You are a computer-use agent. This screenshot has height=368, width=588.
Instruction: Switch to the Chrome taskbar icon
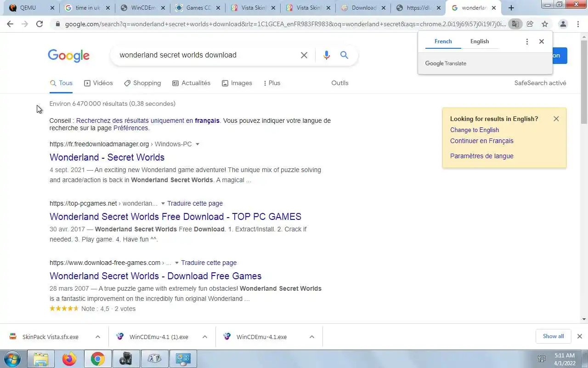[97, 359]
